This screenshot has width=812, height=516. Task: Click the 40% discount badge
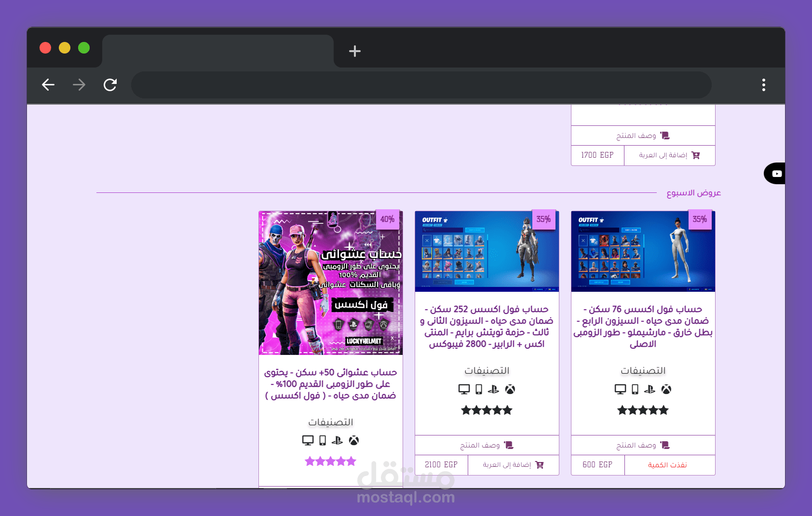pos(387,219)
